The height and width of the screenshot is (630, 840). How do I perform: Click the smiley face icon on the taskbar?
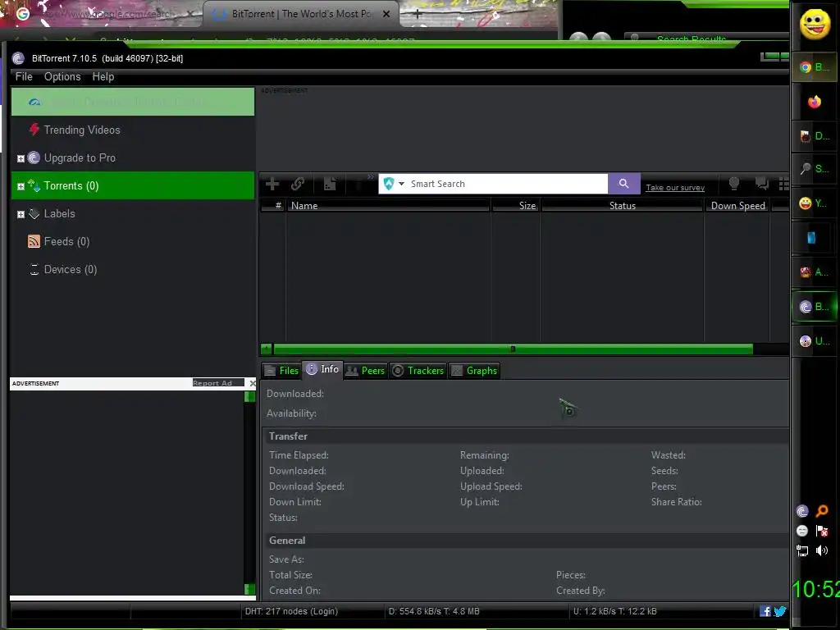point(815,24)
